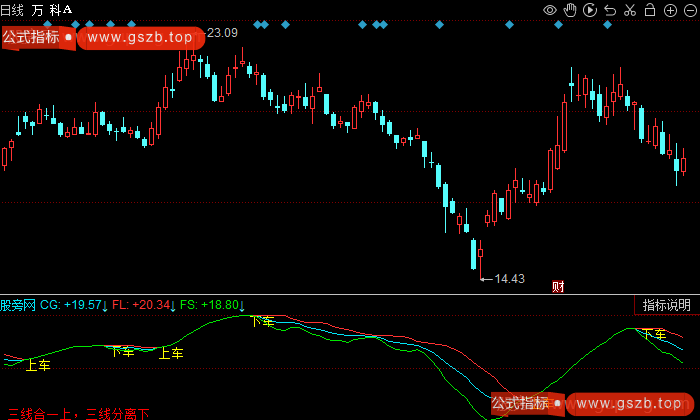Click the 日线 daily period label
This screenshot has height=420, width=700.
12,10
